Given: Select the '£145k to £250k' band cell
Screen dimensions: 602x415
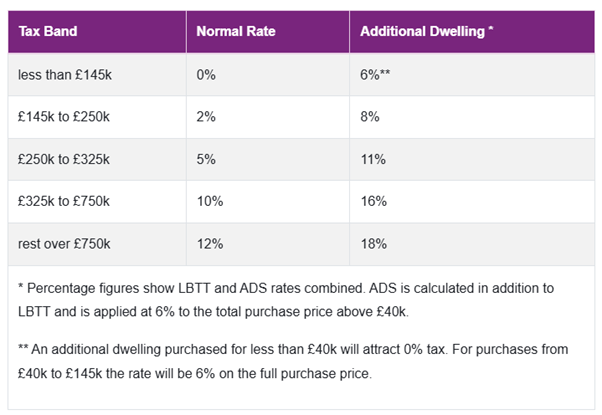Looking at the screenshot, I should (x=64, y=117).
